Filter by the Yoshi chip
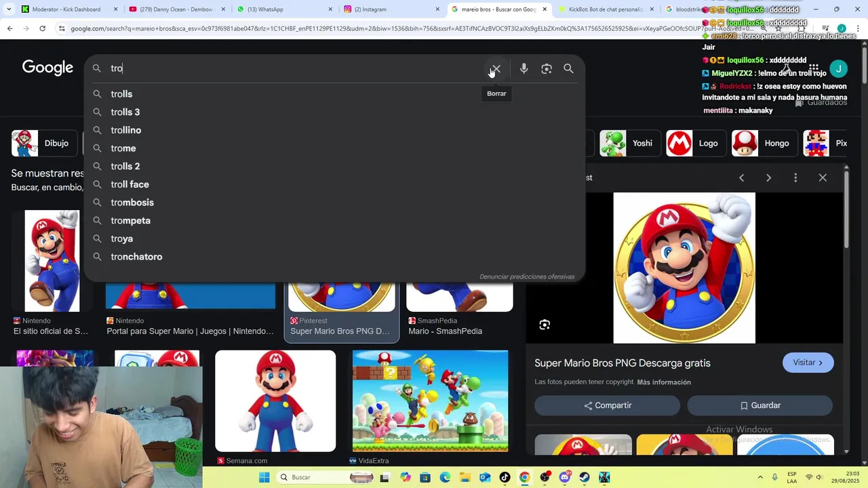The height and width of the screenshot is (488, 868). (x=629, y=143)
